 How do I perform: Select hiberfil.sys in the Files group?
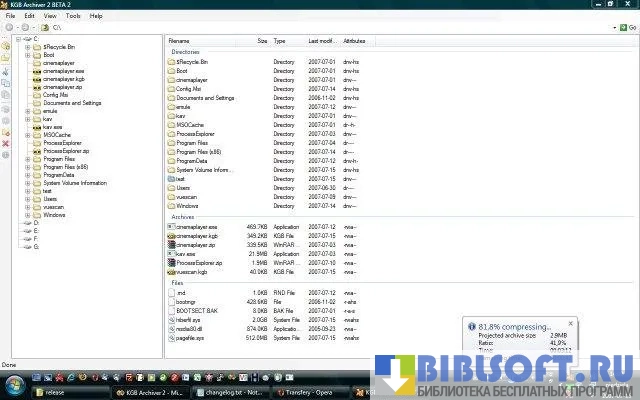tap(190, 319)
